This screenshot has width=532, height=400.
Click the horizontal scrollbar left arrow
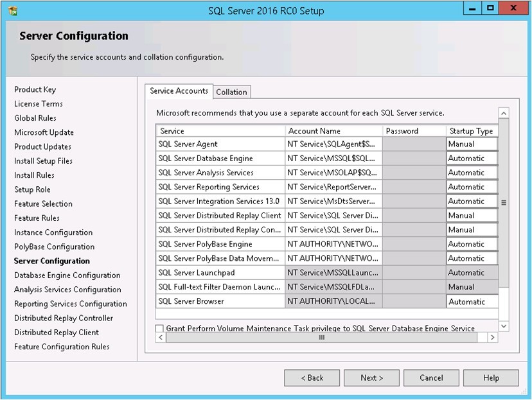(161, 337)
